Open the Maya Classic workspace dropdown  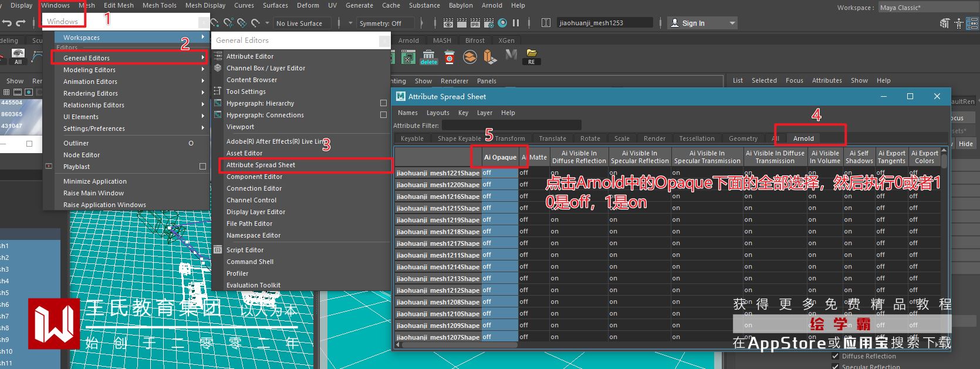point(928,8)
